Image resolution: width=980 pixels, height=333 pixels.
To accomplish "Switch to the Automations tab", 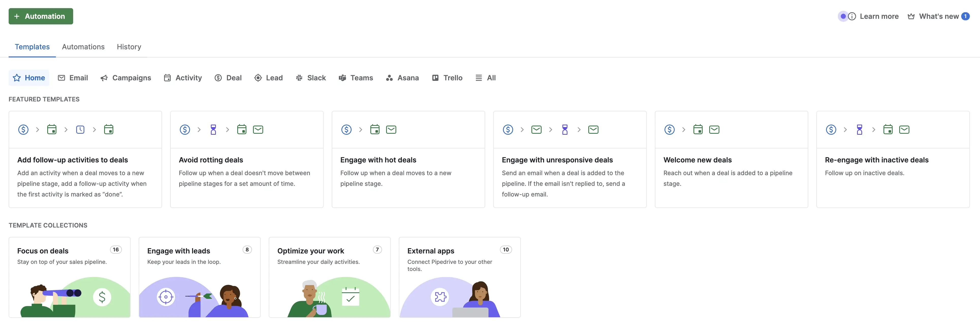I will (83, 47).
